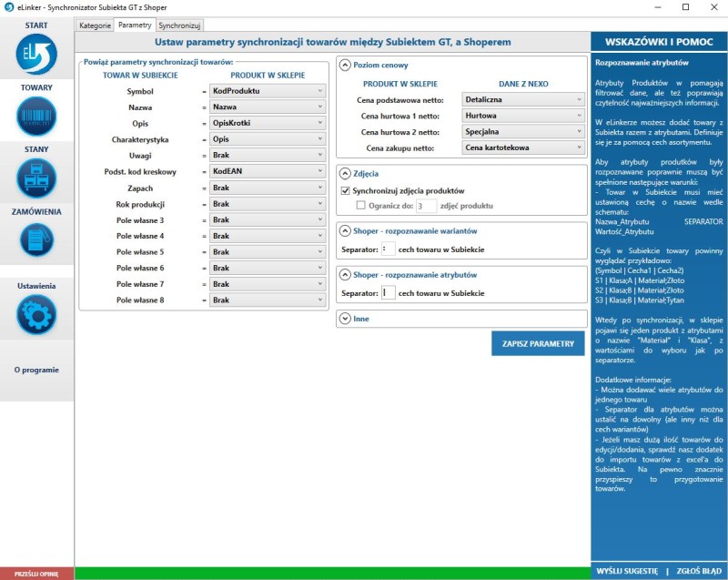
Task: Enable the Ogranicz do checkbox
Action: (x=360, y=207)
